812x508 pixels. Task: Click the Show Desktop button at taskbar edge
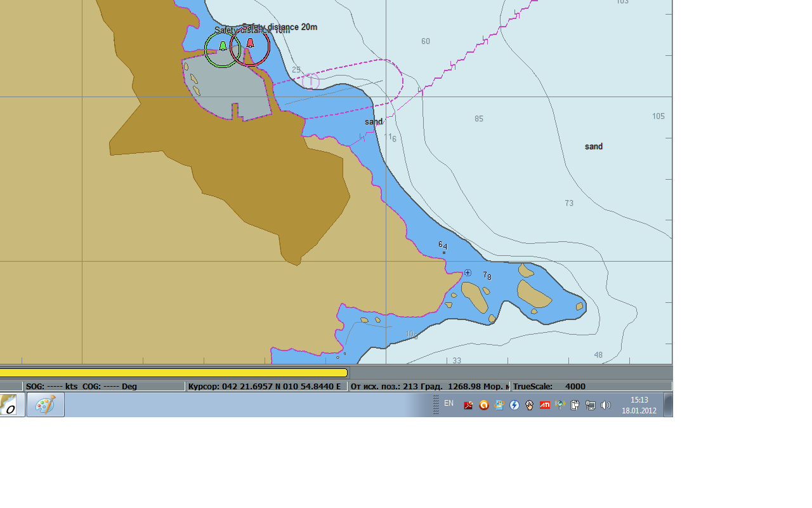click(668, 405)
